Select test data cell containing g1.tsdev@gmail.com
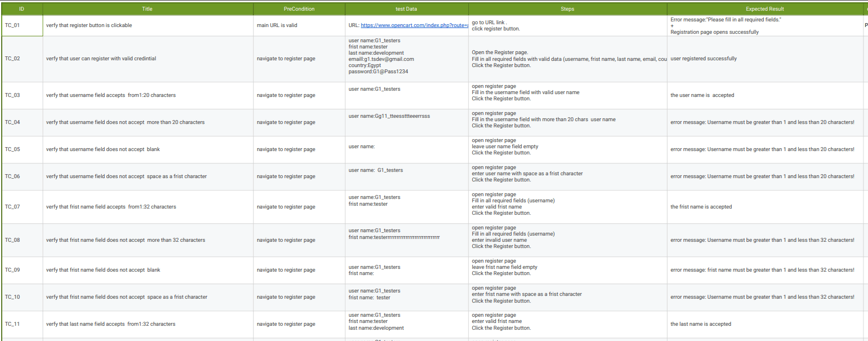 point(406,59)
